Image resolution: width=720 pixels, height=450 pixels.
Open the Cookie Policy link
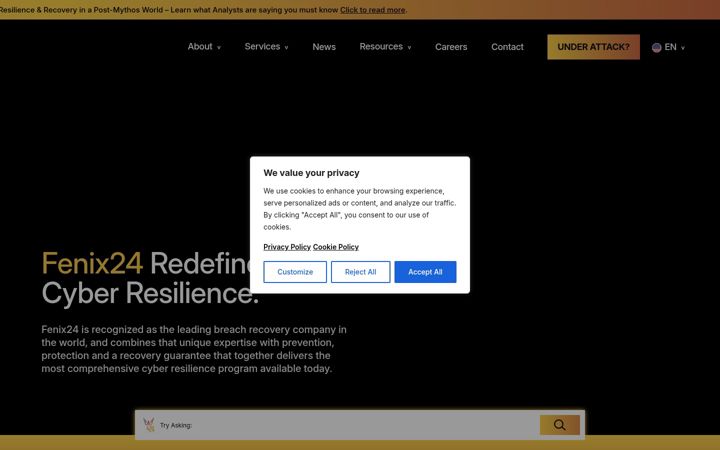[336, 247]
